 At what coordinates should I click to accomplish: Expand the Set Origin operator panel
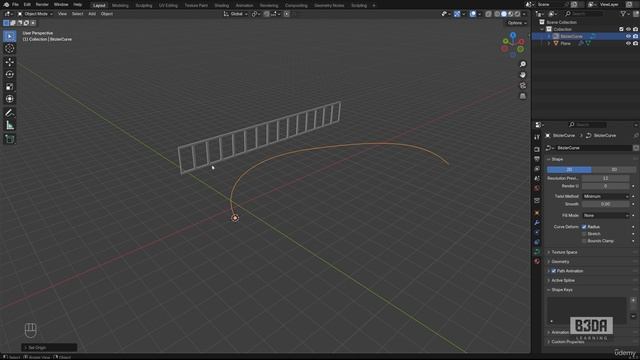pyautogui.click(x=49, y=347)
